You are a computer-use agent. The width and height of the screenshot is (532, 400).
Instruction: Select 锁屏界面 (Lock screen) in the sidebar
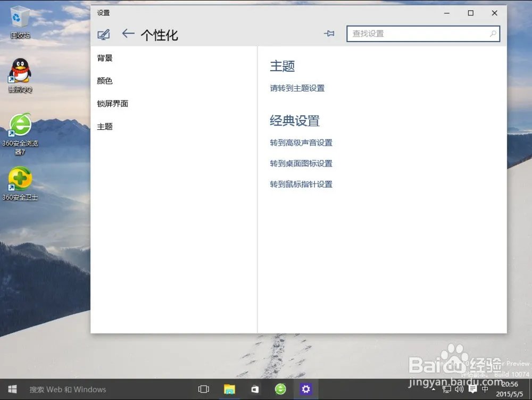112,104
